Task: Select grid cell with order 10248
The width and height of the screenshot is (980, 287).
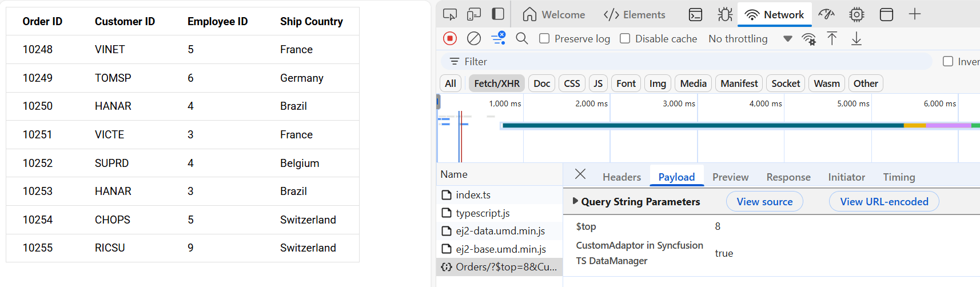Action: [x=38, y=50]
